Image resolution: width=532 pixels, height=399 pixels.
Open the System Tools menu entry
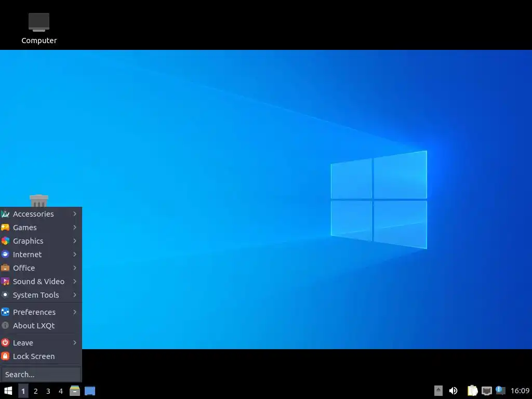[x=41, y=295]
